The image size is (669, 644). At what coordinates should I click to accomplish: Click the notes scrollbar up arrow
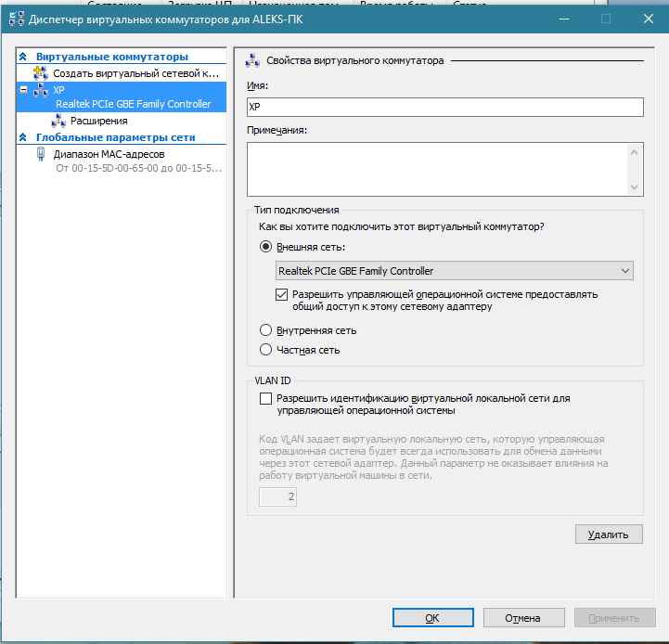[635, 152]
